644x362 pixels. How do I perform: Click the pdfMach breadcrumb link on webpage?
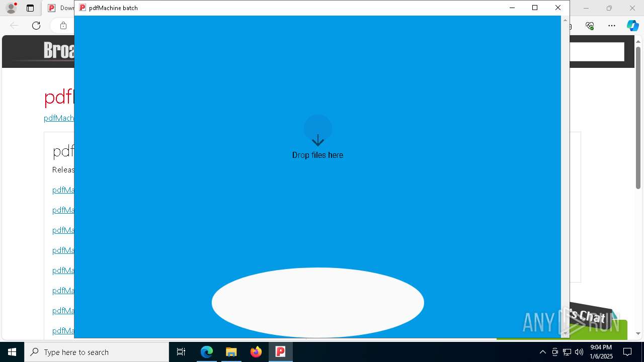(x=59, y=118)
